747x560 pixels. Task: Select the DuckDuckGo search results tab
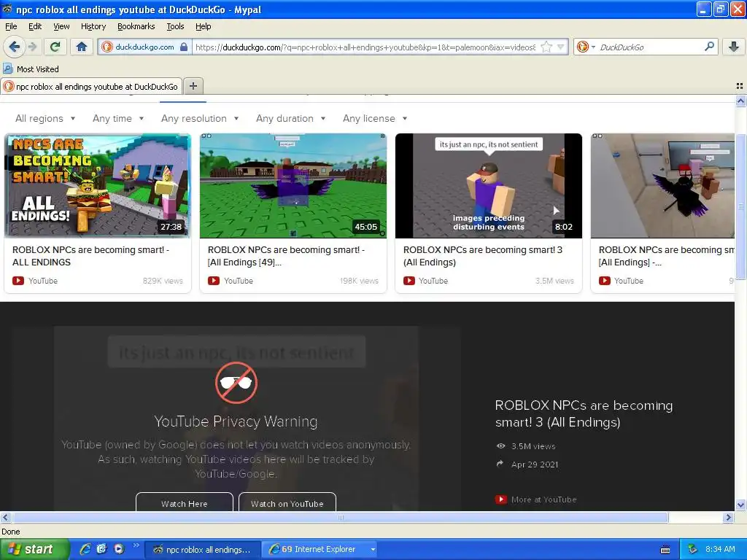91,86
